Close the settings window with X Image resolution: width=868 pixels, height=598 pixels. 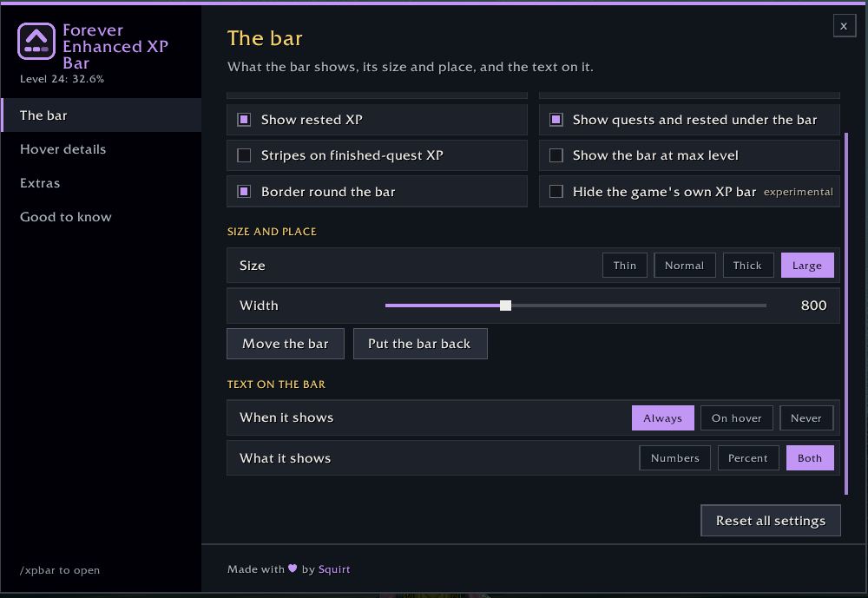pyautogui.click(x=845, y=26)
